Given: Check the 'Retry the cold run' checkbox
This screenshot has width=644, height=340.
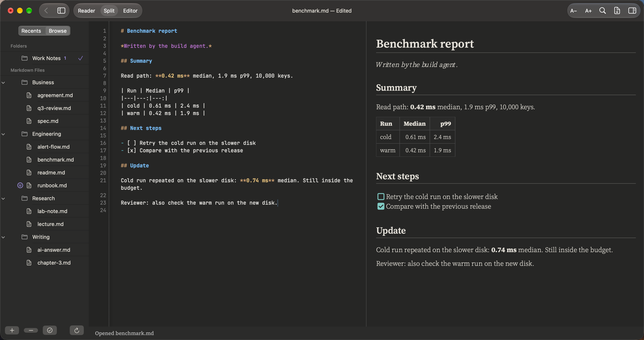Looking at the screenshot, I should tap(381, 197).
